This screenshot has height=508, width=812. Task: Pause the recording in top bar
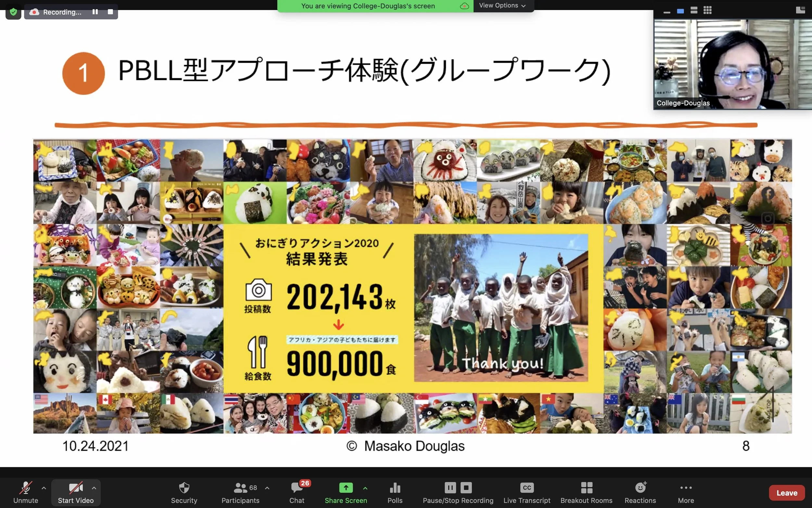(95, 12)
